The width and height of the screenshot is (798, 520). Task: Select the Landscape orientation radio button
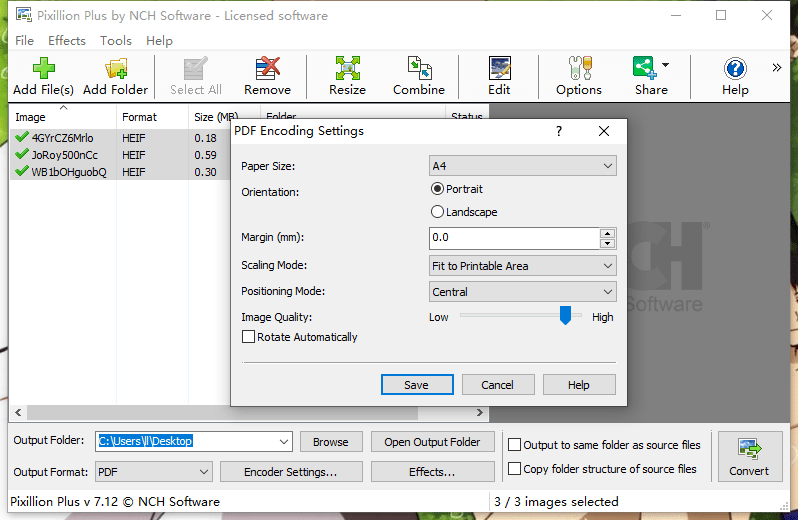(x=437, y=212)
